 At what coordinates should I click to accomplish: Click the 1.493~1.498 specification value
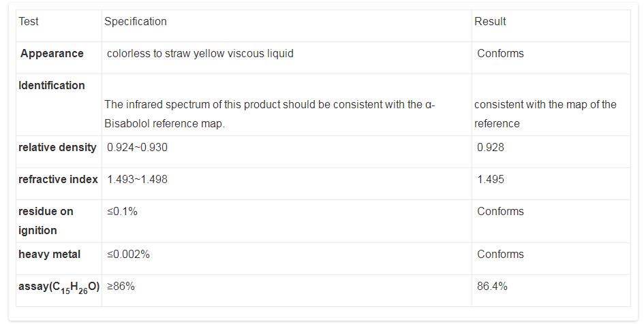[137, 180]
